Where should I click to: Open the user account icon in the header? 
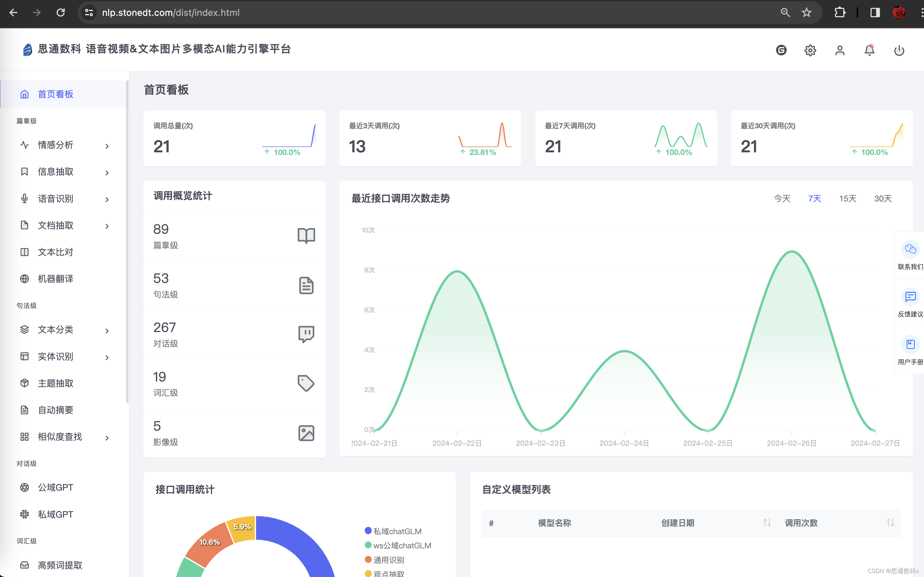(840, 50)
